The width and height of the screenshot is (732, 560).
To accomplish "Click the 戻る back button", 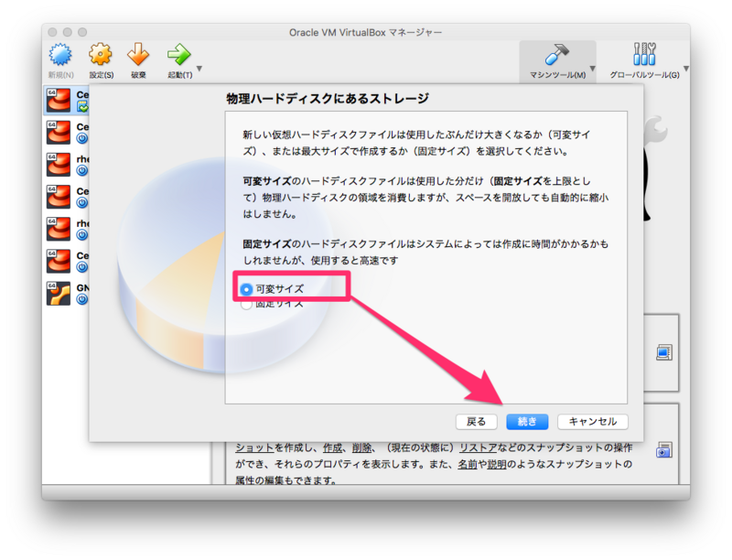I will pyautogui.click(x=476, y=422).
